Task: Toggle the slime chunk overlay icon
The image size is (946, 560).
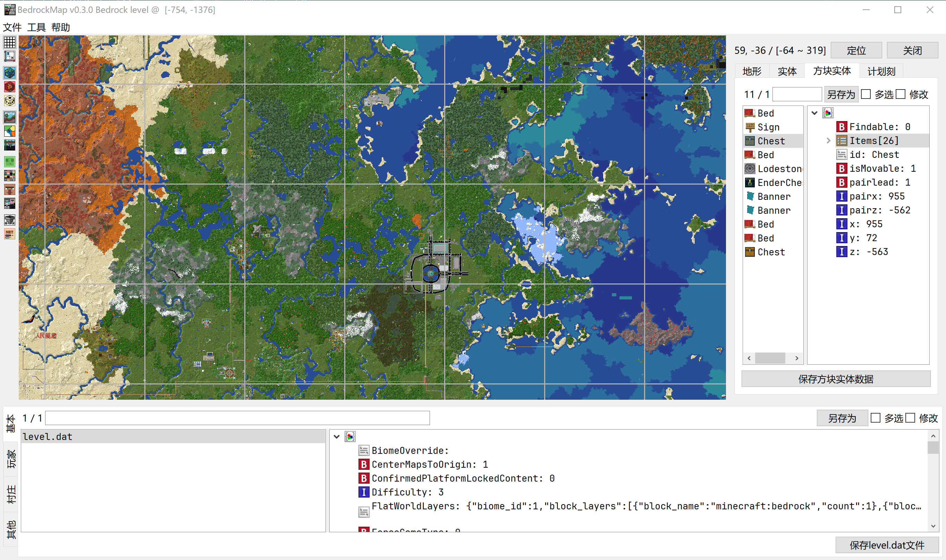Action: coord(9,161)
